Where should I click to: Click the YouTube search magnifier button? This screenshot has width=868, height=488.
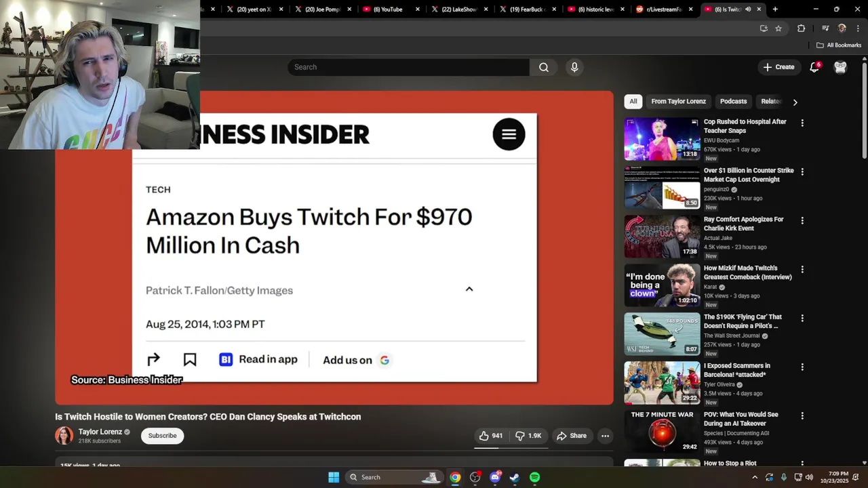(543, 67)
